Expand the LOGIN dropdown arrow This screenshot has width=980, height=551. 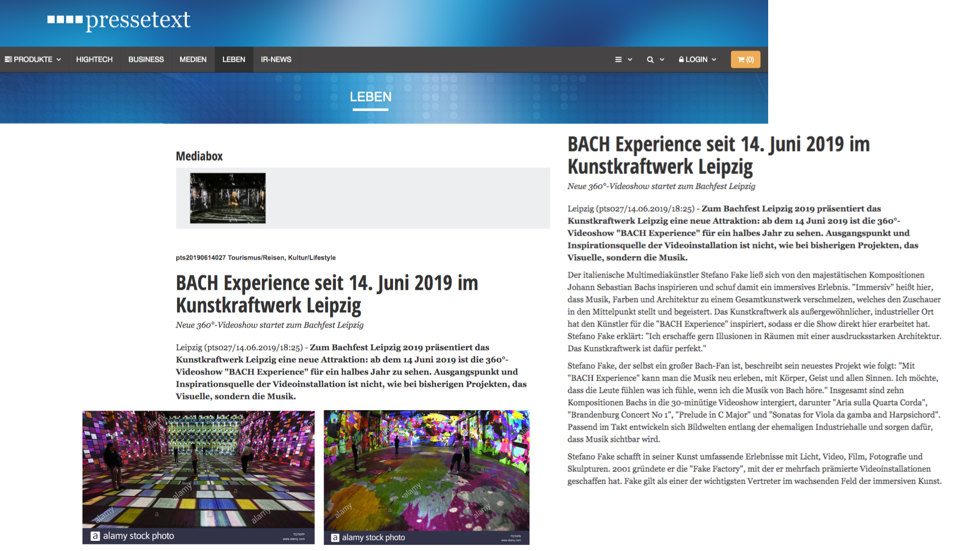coord(714,60)
